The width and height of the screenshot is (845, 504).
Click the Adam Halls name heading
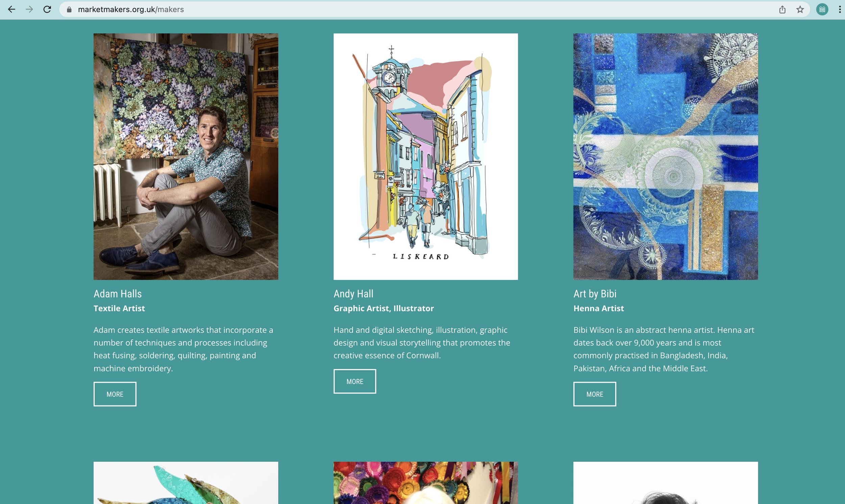click(118, 294)
